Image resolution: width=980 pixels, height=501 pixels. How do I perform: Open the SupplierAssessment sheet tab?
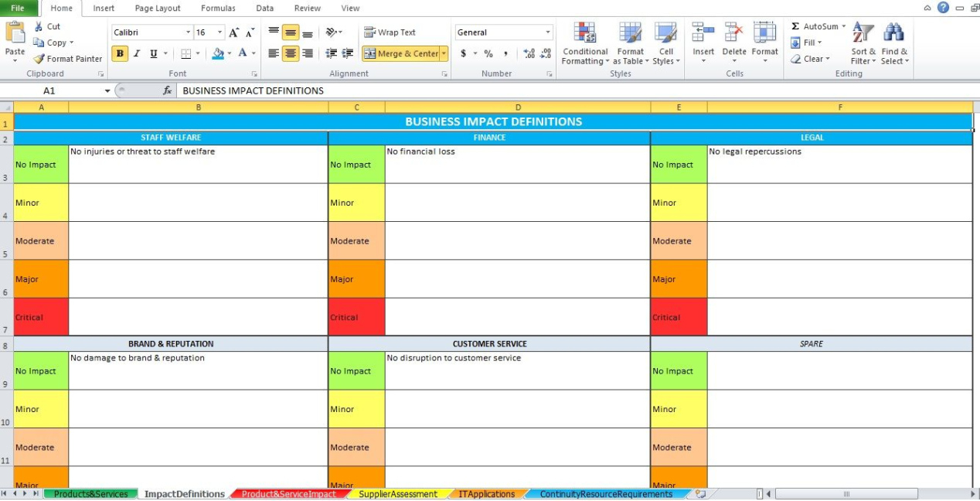point(398,494)
